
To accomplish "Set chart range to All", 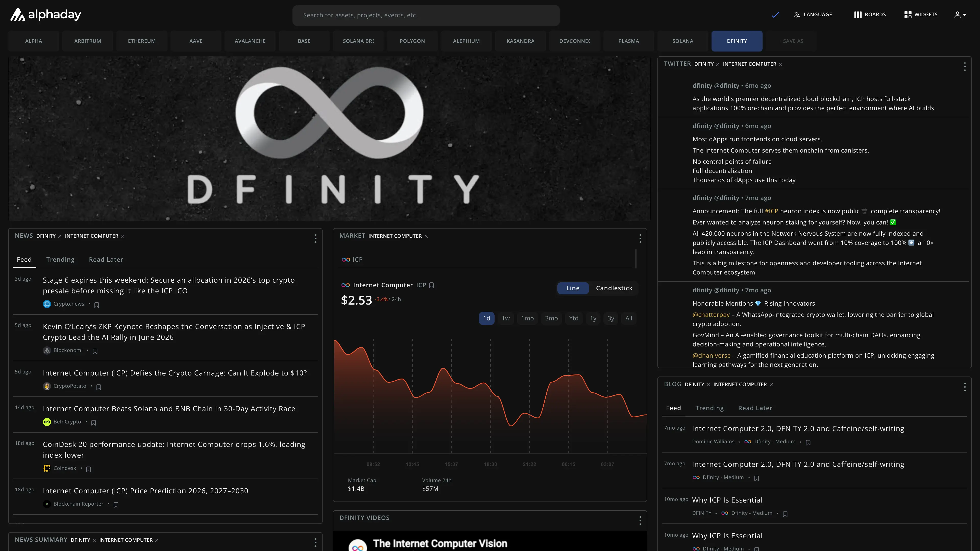I will coord(629,318).
